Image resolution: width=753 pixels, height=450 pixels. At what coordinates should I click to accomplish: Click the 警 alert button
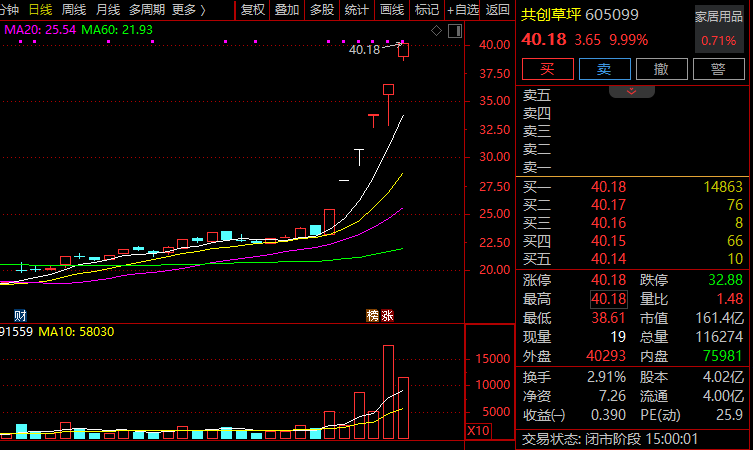(718, 69)
